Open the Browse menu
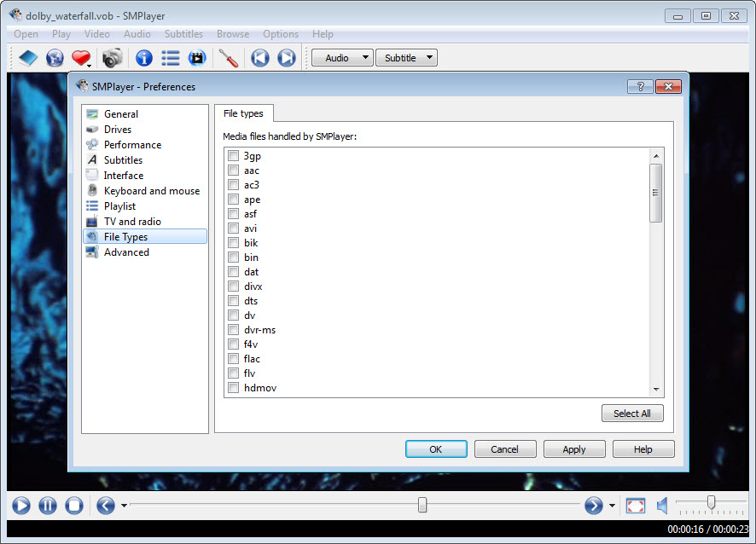 click(233, 34)
